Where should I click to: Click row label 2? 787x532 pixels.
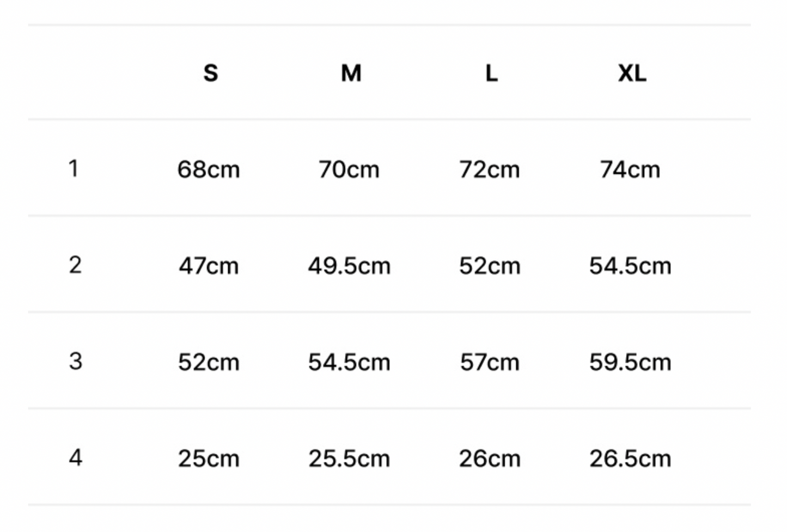75,265
